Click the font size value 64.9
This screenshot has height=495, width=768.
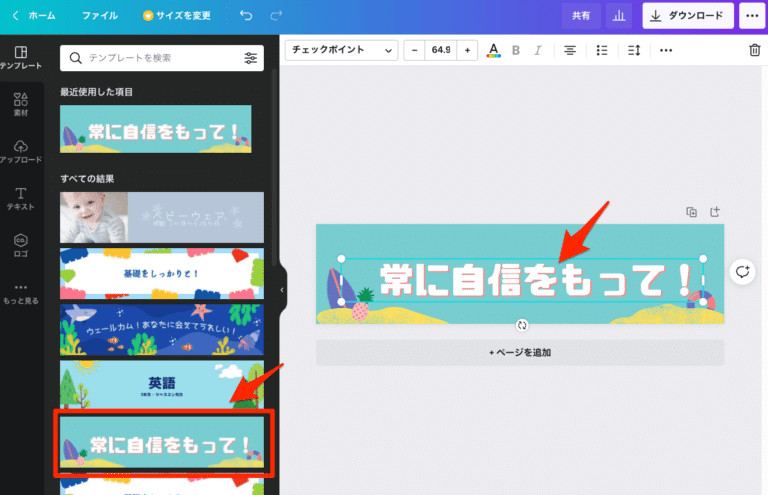441,50
